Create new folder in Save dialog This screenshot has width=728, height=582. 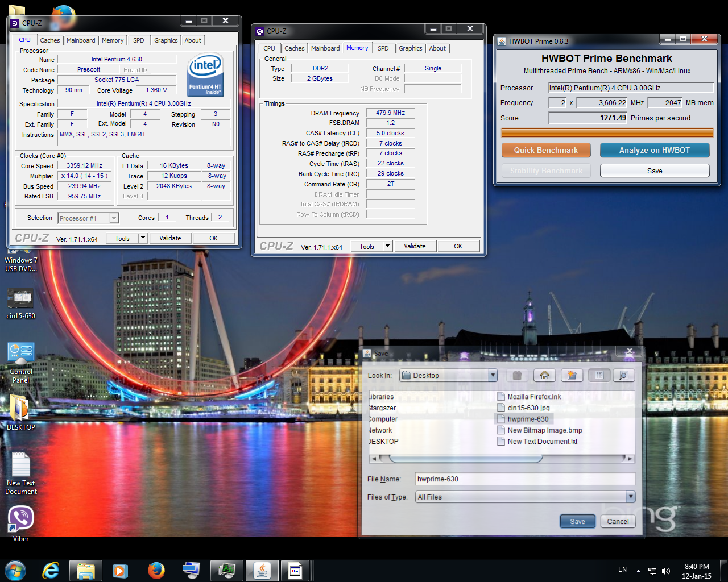click(x=572, y=375)
